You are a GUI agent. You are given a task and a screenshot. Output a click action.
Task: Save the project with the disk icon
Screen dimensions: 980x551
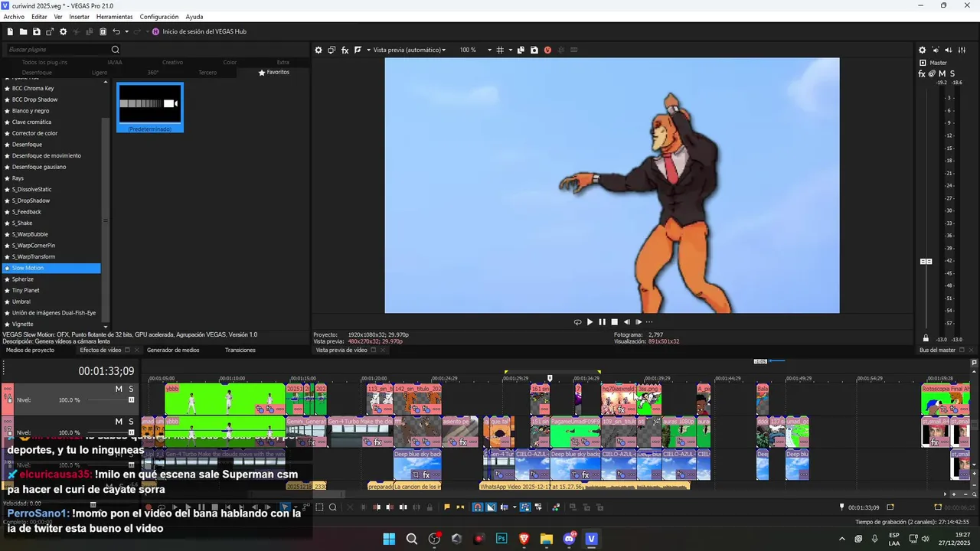[x=36, y=31]
